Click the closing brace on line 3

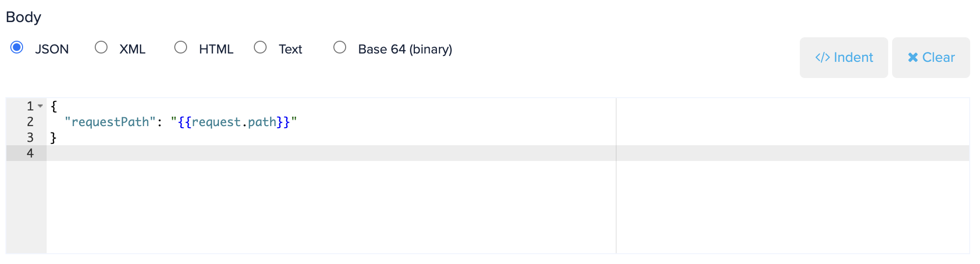54,137
